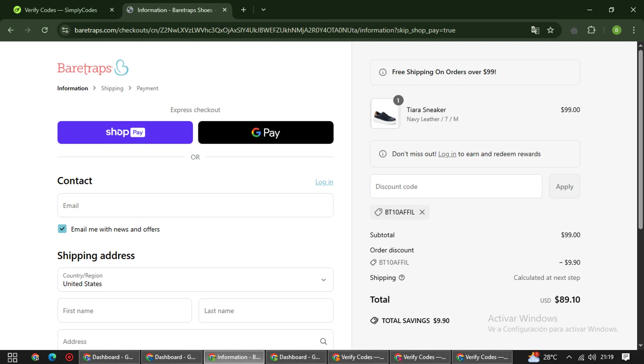Open Windows Task View icon
Image resolution: width=644 pixels, height=364 pixels.
[x=12, y=357]
